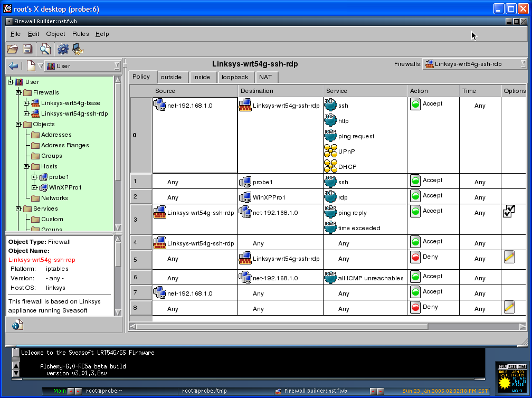Select the http service icon in rule 0

click(330, 120)
